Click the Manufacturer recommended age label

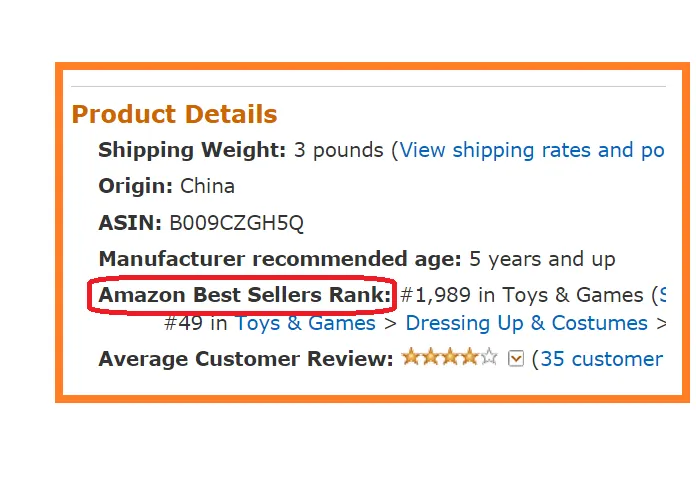280,259
